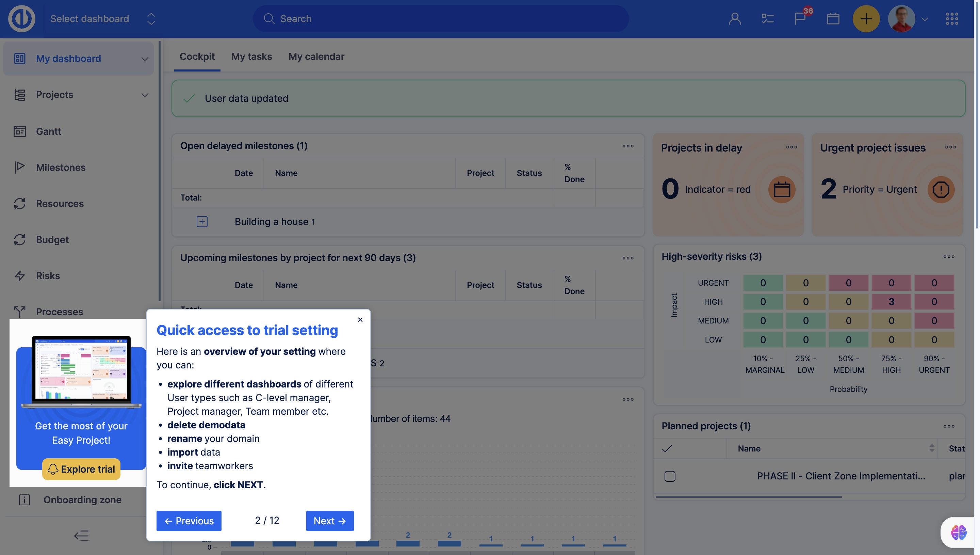Click the Next button in the tour
The height and width of the screenshot is (555, 980).
coord(329,521)
